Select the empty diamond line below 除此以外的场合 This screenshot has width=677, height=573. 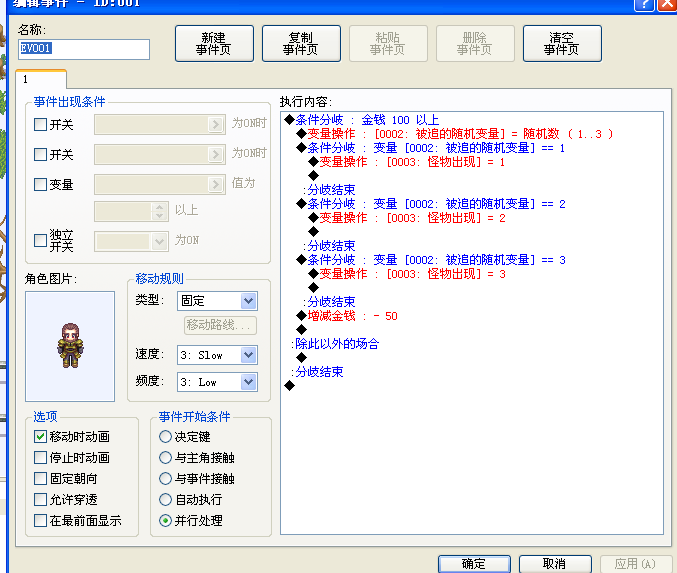[x=302, y=358]
